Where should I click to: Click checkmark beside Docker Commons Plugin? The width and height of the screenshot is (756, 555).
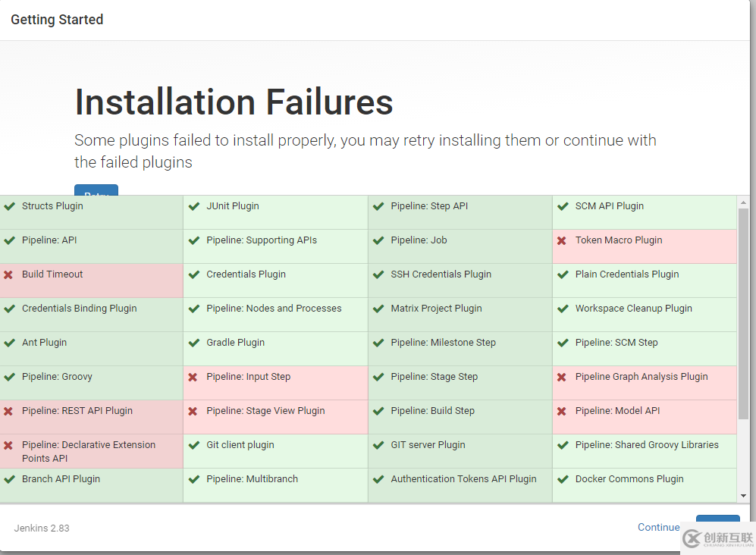[x=563, y=479]
